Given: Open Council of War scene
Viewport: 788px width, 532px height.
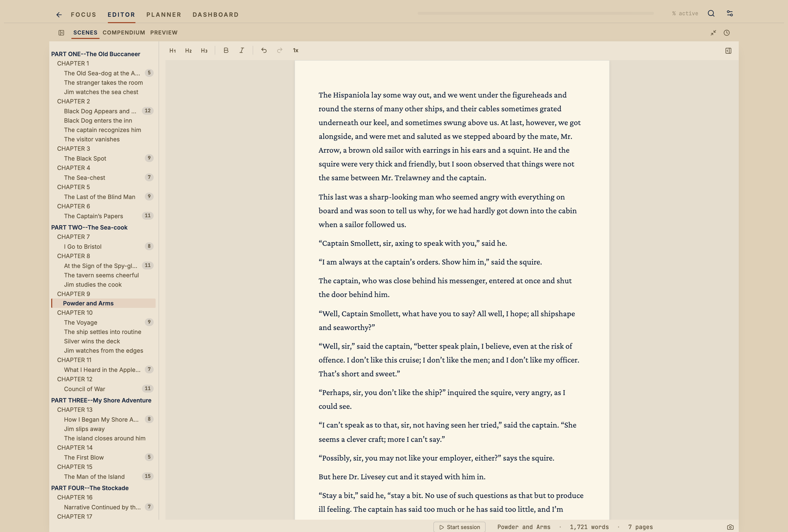Looking at the screenshot, I should click(84, 389).
